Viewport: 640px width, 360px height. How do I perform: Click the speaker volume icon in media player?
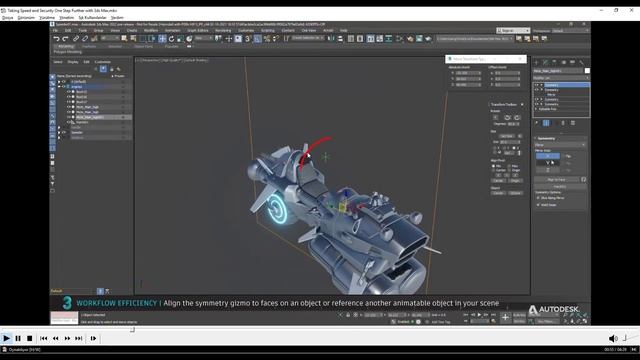coord(613,338)
